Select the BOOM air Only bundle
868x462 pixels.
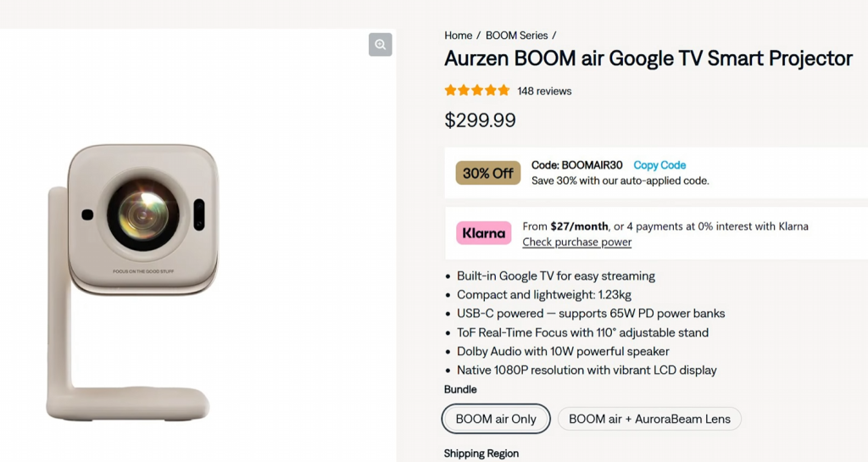click(496, 419)
